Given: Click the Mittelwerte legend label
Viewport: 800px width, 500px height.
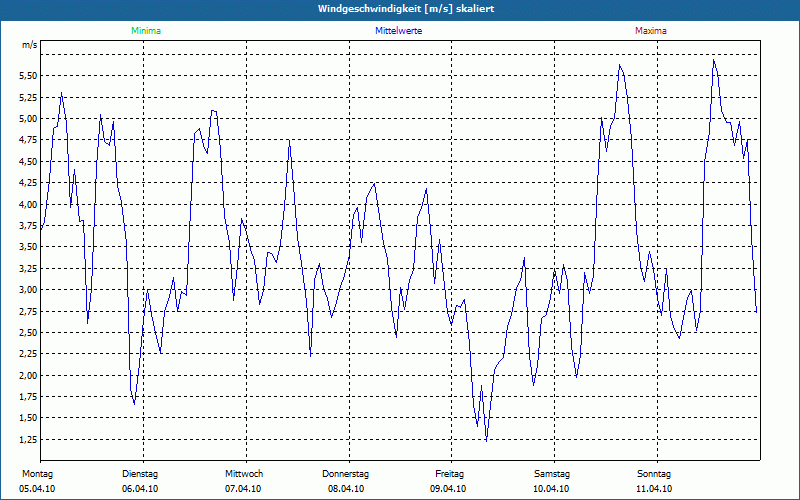Looking at the screenshot, I should pos(398,31).
